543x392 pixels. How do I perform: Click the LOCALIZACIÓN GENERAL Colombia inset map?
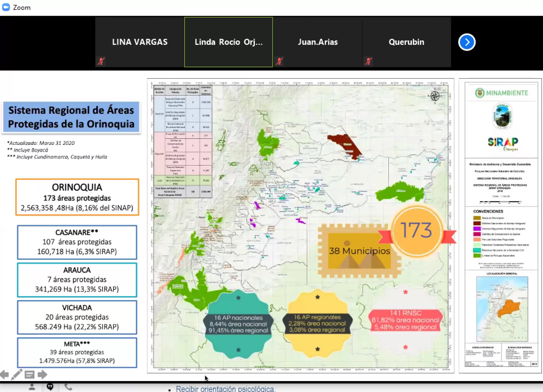[x=502, y=308]
